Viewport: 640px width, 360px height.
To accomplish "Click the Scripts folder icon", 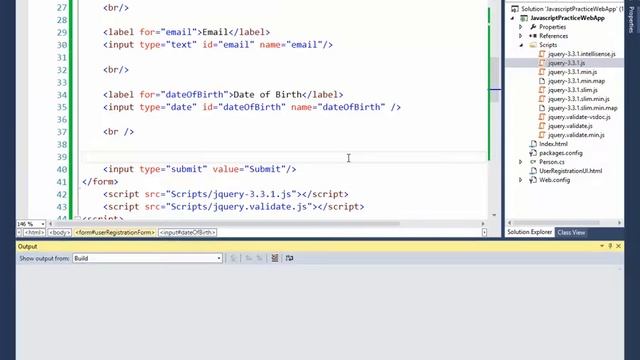I will point(533,45).
